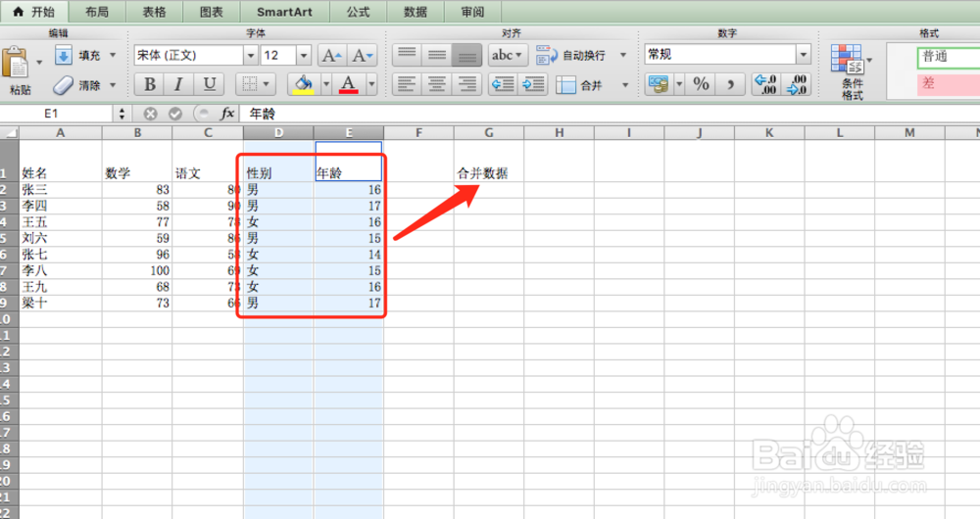980x519 pixels.
Task: Apply percent style
Action: pos(702,83)
